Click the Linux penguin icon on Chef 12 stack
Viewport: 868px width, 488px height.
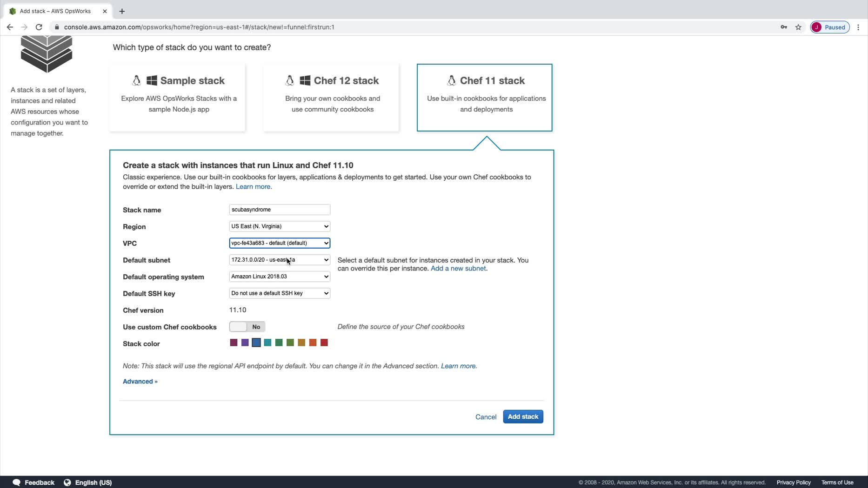(290, 80)
